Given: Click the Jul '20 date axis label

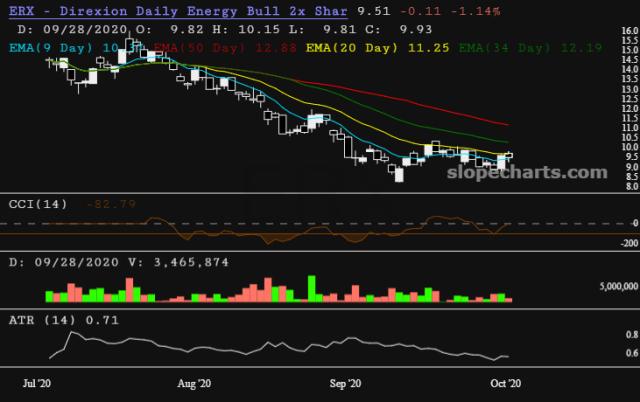Looking at the screenshot, I should pos(39,383).
